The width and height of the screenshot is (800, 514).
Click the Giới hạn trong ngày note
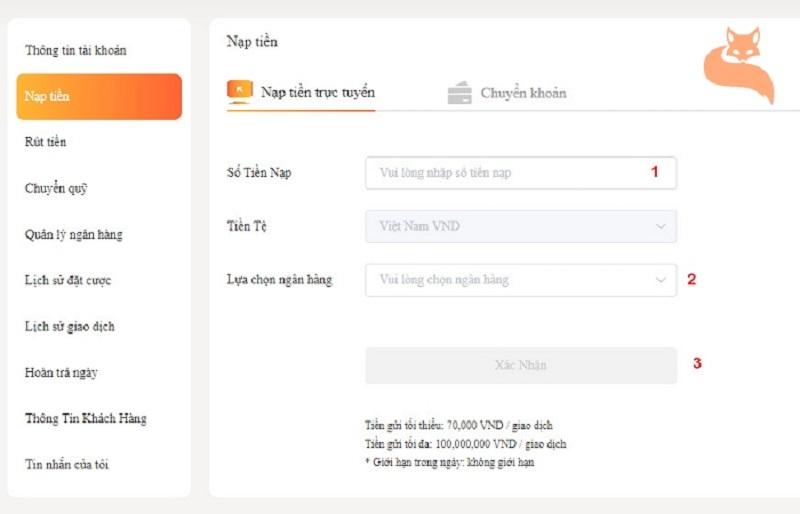coord(449,462)
